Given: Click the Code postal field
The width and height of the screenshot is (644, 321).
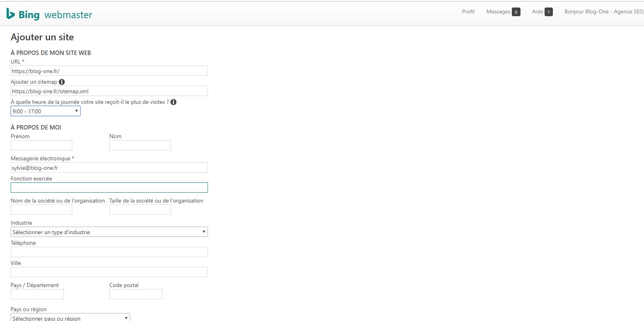Looking at the screenshot, I should click(x=136, y=294).
